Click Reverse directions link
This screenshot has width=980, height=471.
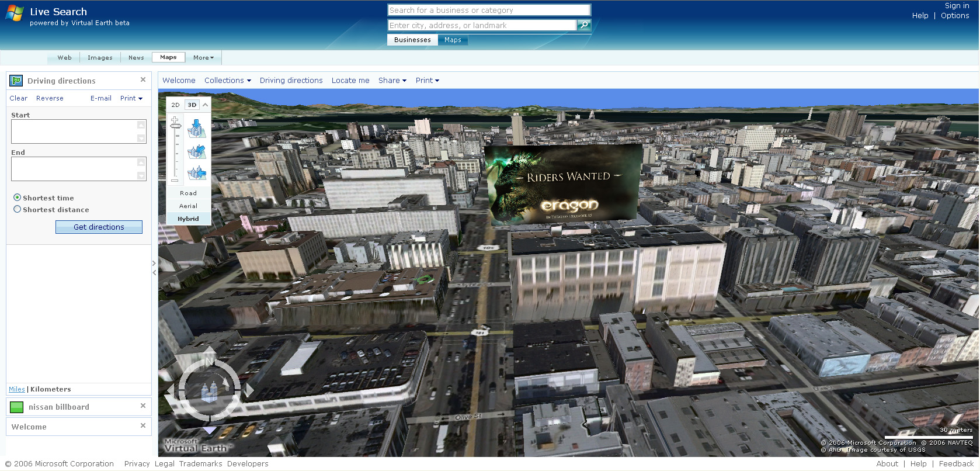50,98
